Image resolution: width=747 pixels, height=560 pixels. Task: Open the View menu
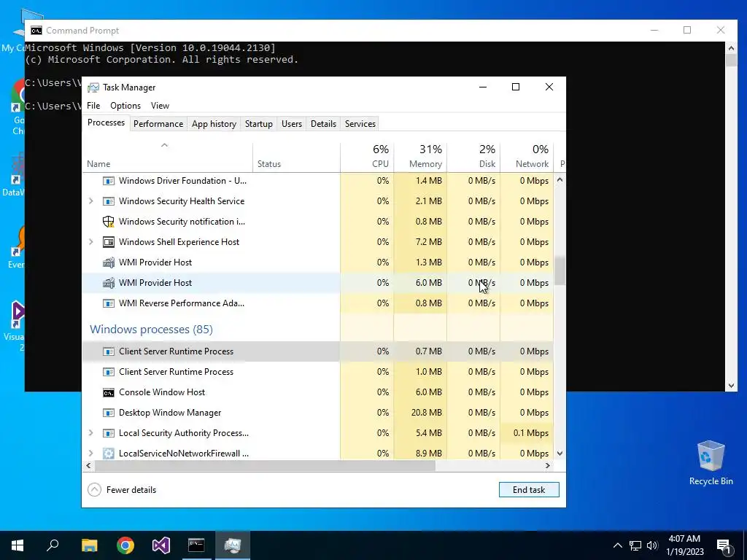tap(160, 106)
